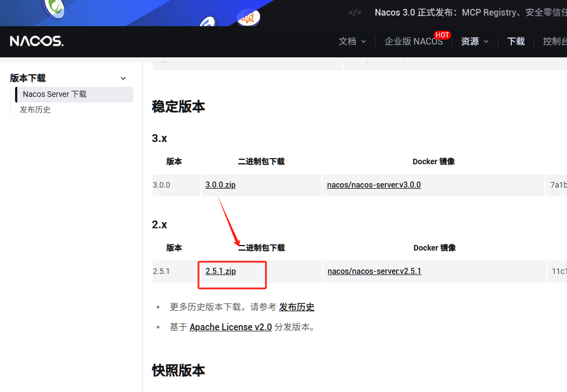Click the 快照版本 heading

click(x=178, y=371)
